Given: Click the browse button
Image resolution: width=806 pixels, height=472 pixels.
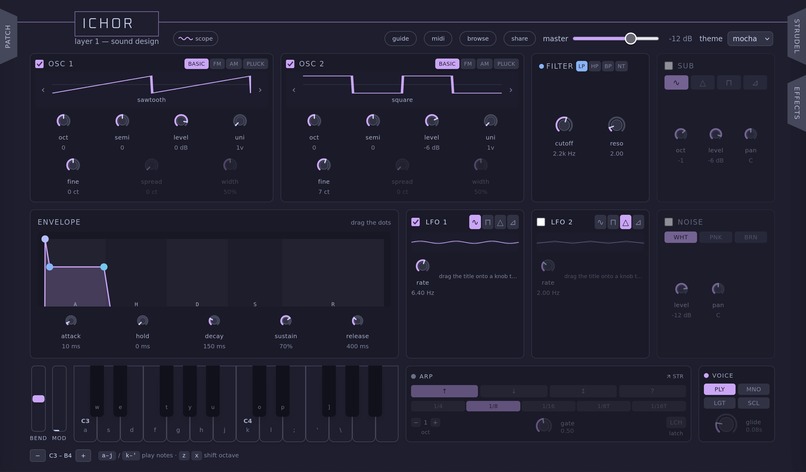Looking at the screenshot, I should tap(478, 39).
